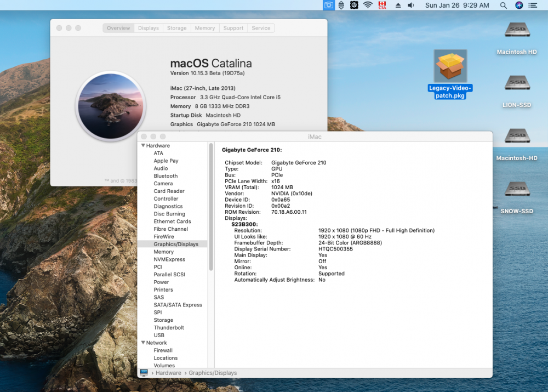Click the Version 10.15.3 Beta text

pos(207,73)
